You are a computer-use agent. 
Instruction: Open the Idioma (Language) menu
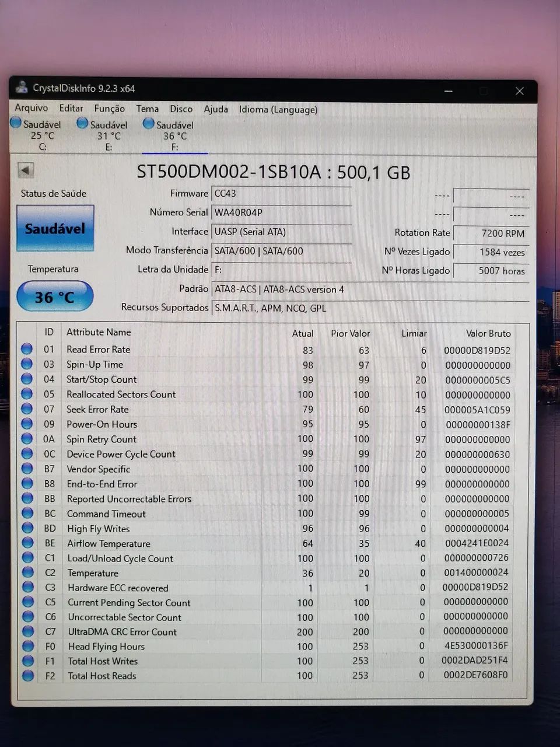[x=278, y=109]
